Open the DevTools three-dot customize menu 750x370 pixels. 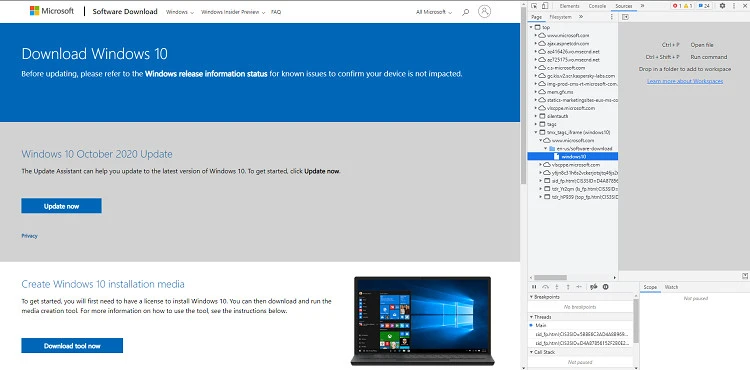[733, 6]
